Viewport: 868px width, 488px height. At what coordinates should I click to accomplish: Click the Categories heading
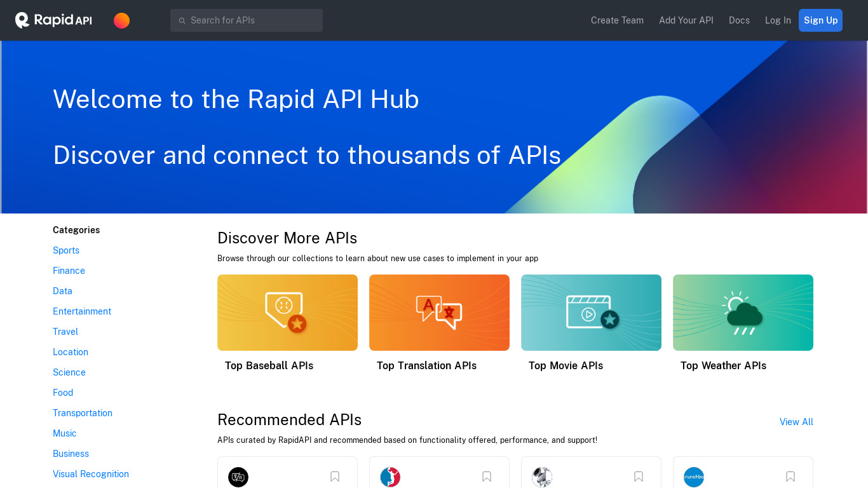[76, 230]
